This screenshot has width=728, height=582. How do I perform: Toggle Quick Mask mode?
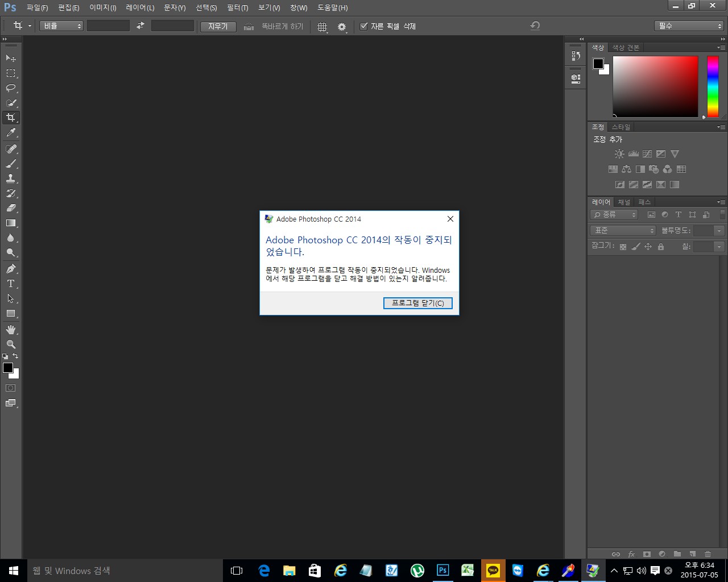[x=11, y=388]
